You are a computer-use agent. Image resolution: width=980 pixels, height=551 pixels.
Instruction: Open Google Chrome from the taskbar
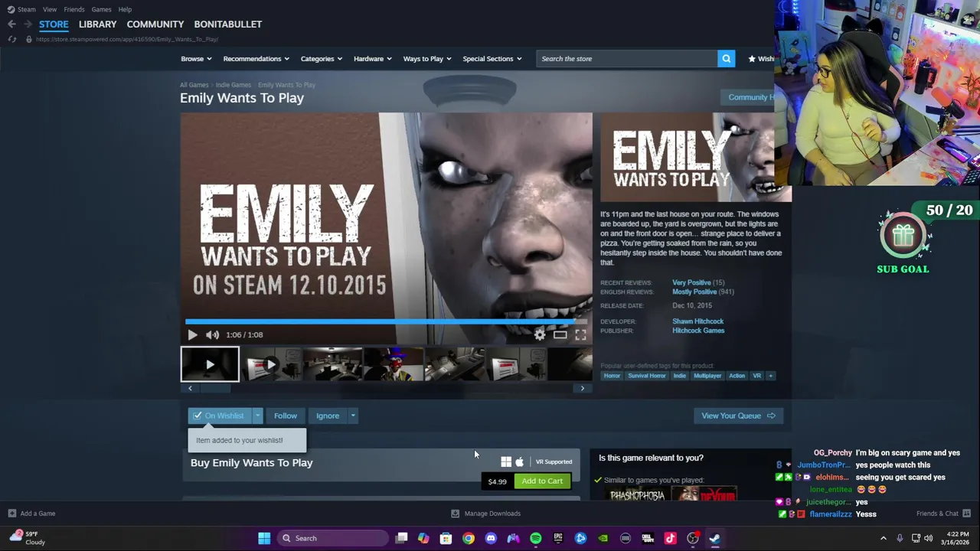click(x=469, y=538)
